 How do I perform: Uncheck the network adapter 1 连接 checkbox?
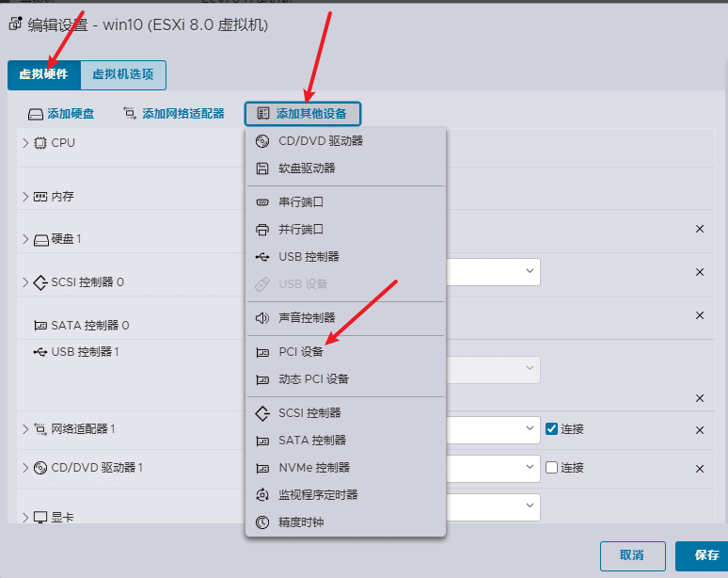(x=551, y=429)
